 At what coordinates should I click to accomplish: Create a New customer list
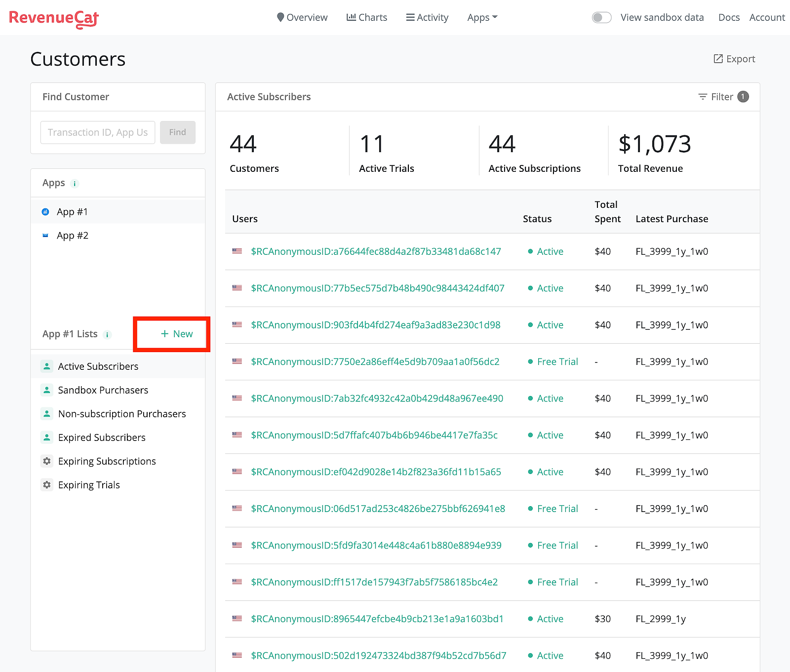[177, 334]
